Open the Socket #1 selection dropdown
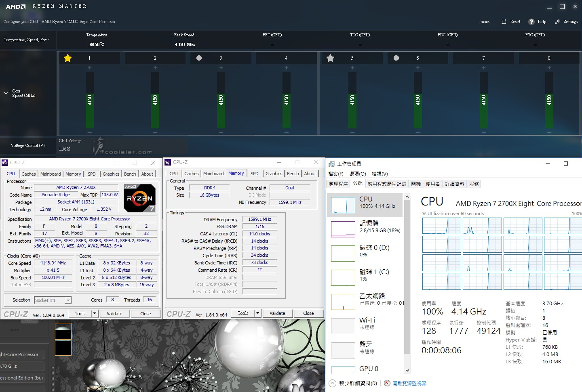 [68, 300]
